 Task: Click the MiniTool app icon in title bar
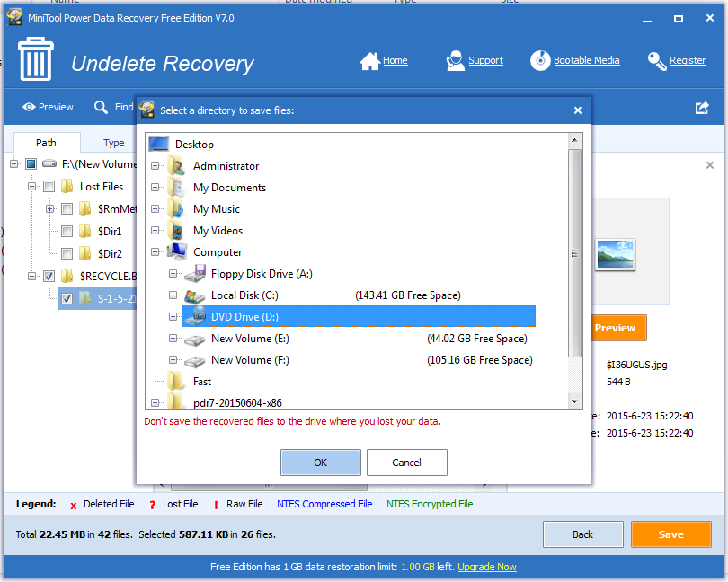14,18
